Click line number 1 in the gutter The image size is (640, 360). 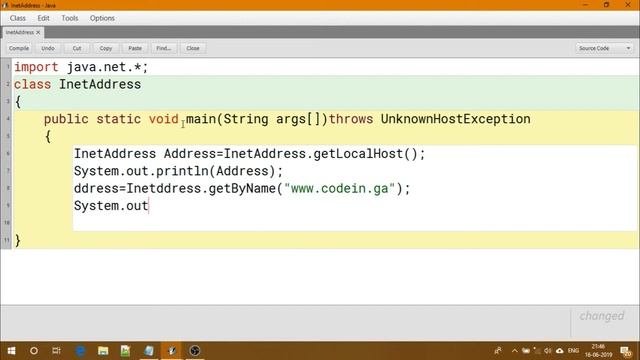(x=7, y=67)
